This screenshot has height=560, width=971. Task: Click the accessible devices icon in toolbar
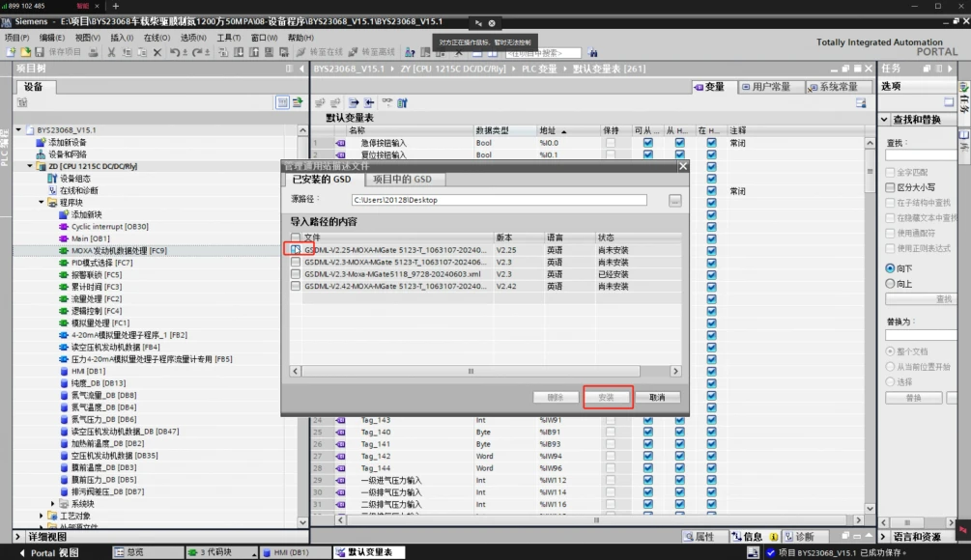pos(410,52)
